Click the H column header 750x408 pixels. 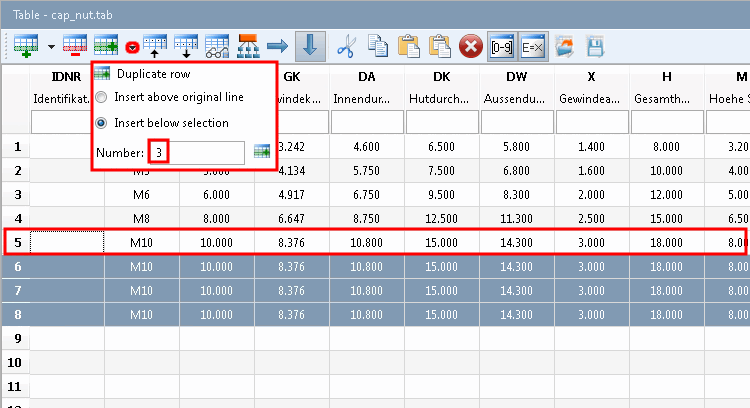click(667, 77)
